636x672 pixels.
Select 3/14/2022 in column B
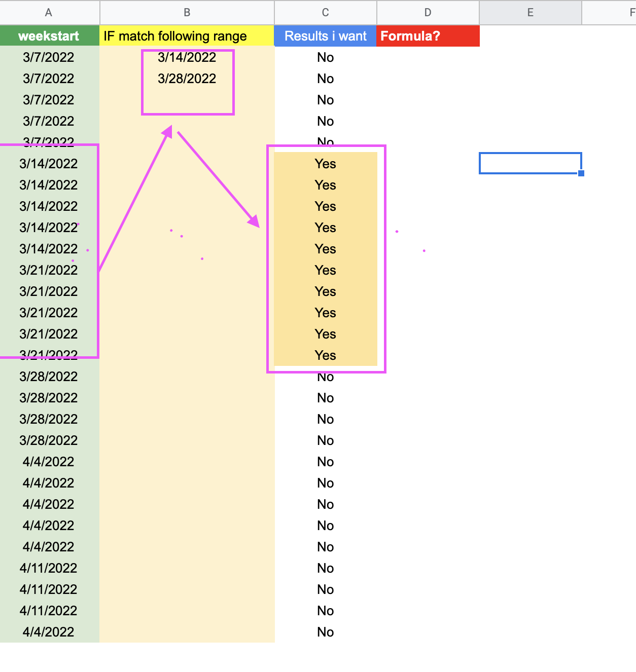tap(187, 57)
